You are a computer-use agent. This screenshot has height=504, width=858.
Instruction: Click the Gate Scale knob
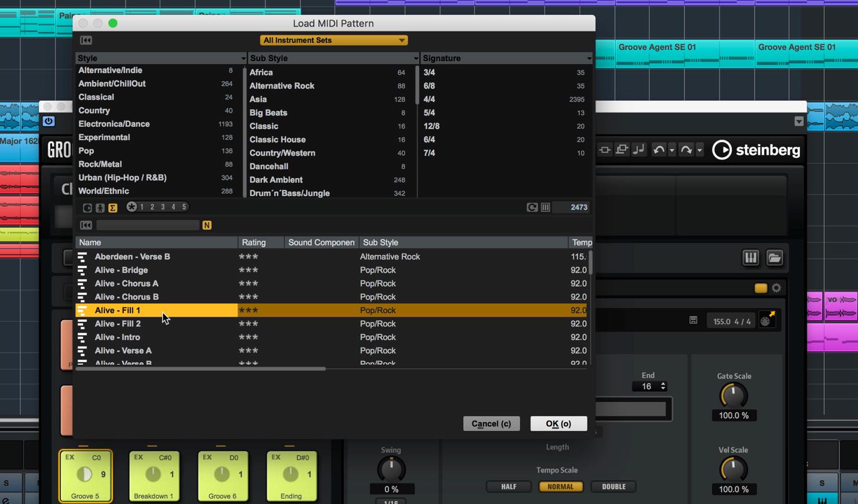pos(733,396)
